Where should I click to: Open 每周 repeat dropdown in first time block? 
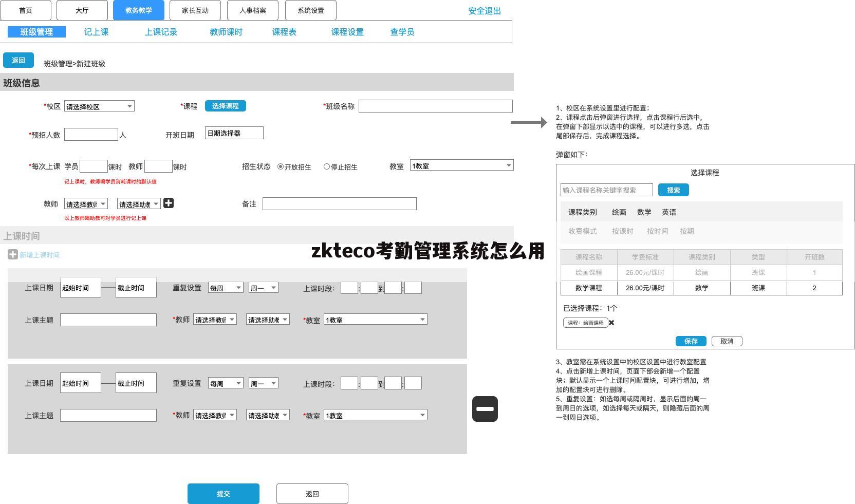(226, 288)
